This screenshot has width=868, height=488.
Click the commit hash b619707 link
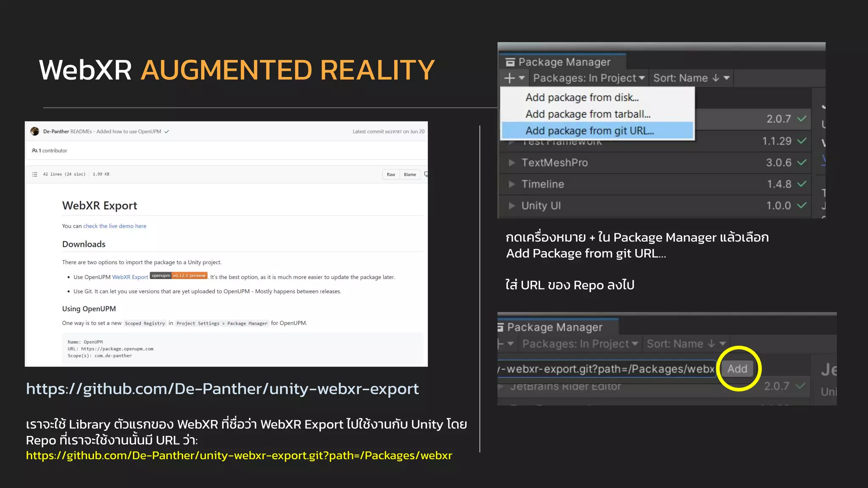click(393, 132)
